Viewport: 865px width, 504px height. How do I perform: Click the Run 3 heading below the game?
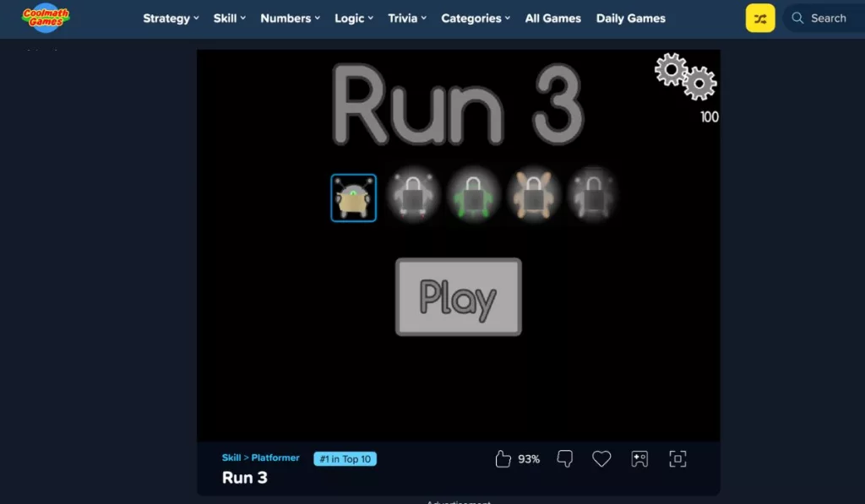(x=244, y=478)
